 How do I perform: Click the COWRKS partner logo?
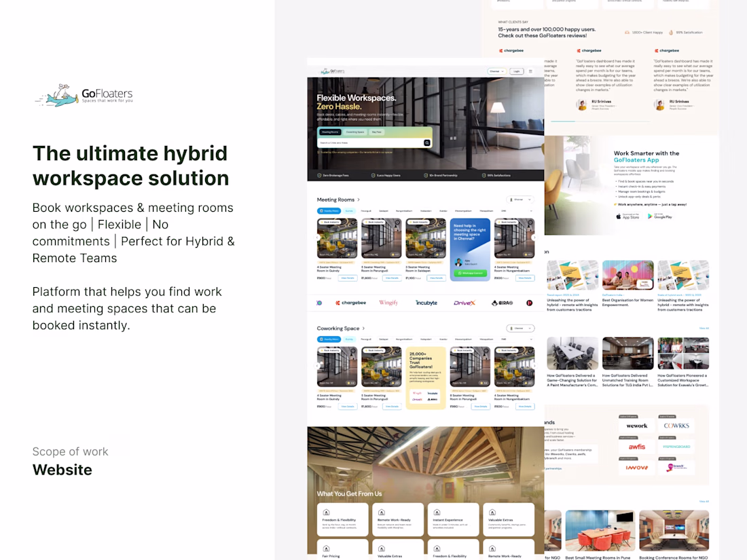[x=676, y=426]
